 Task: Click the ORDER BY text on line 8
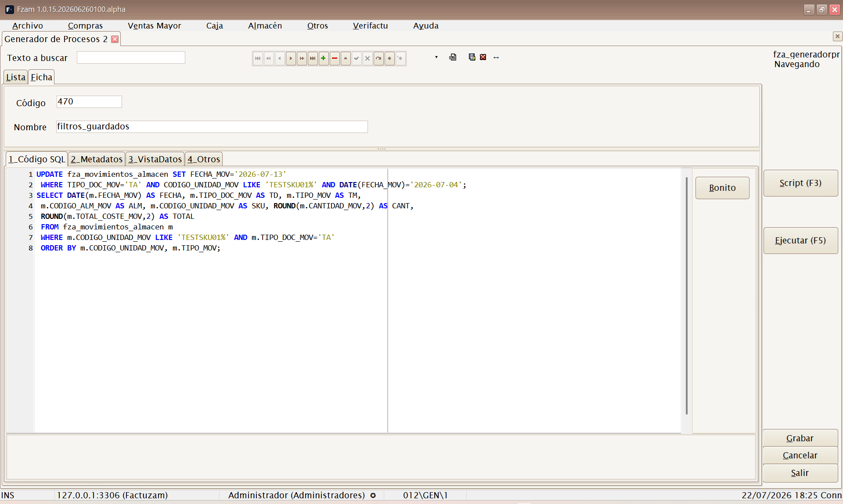coord(58,248)
